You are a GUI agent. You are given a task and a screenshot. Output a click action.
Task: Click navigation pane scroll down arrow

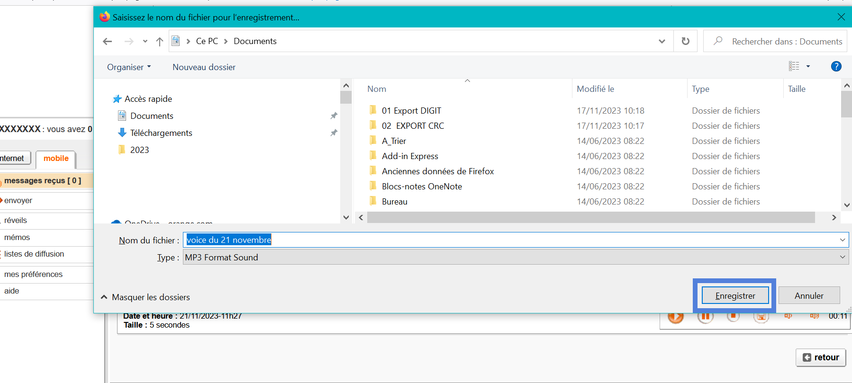(346, 217)
